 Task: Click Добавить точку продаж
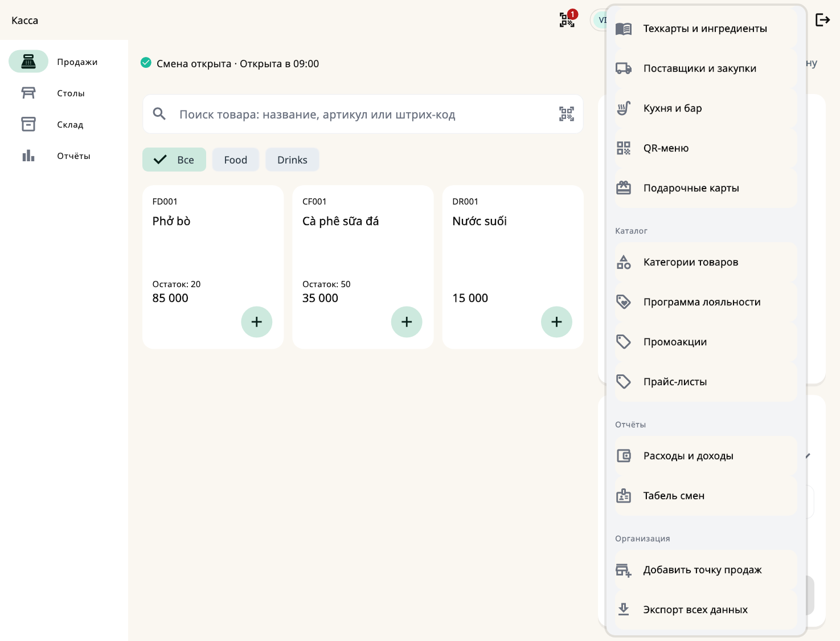click(x=706, y=570)
